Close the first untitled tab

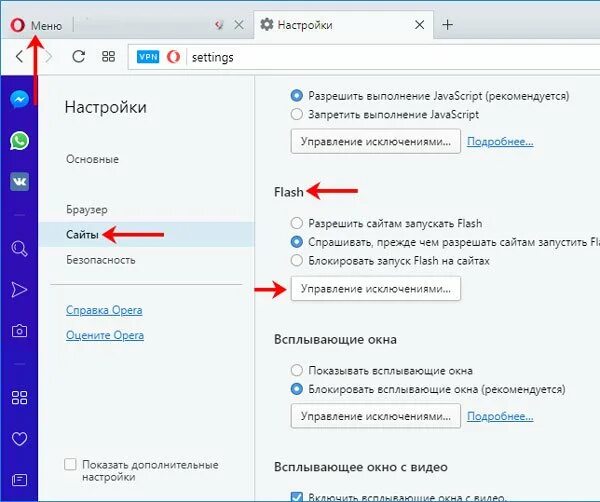tap(239, 25)
